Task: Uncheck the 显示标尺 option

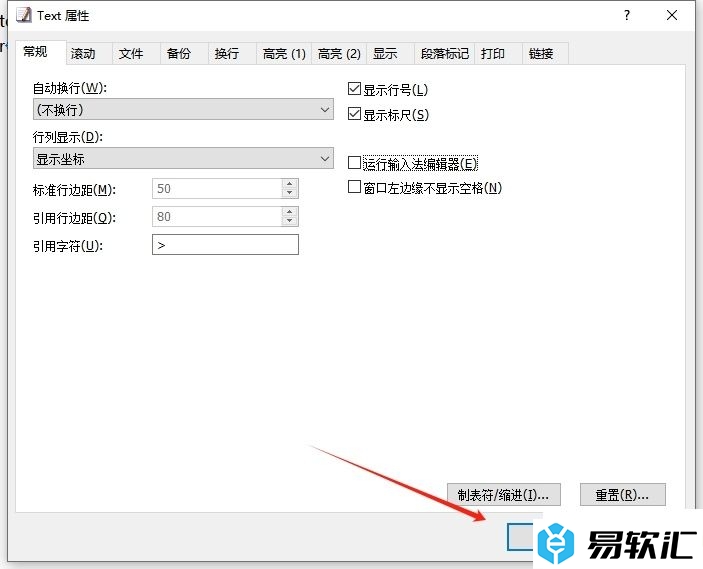Action: tap(354, 115)
